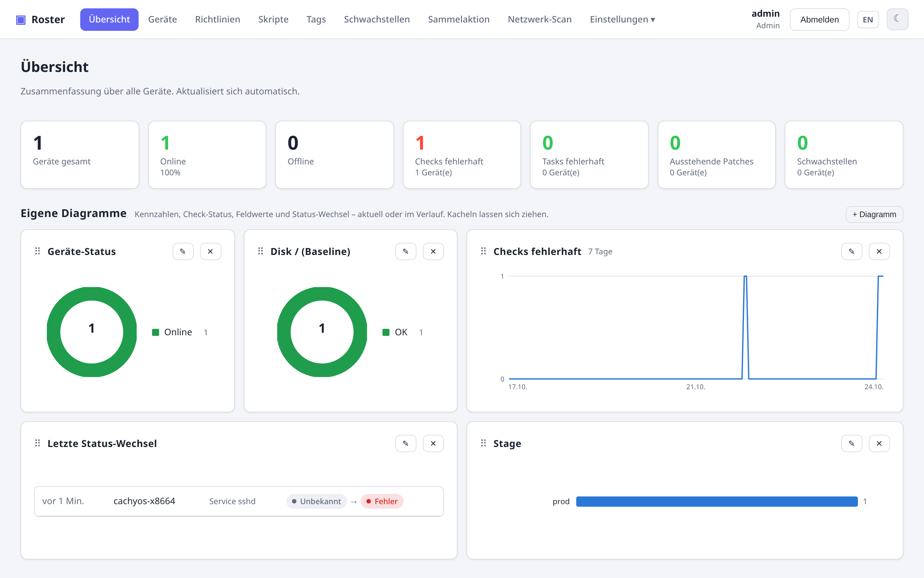Click the Roster logo icon

pos(21,20)
